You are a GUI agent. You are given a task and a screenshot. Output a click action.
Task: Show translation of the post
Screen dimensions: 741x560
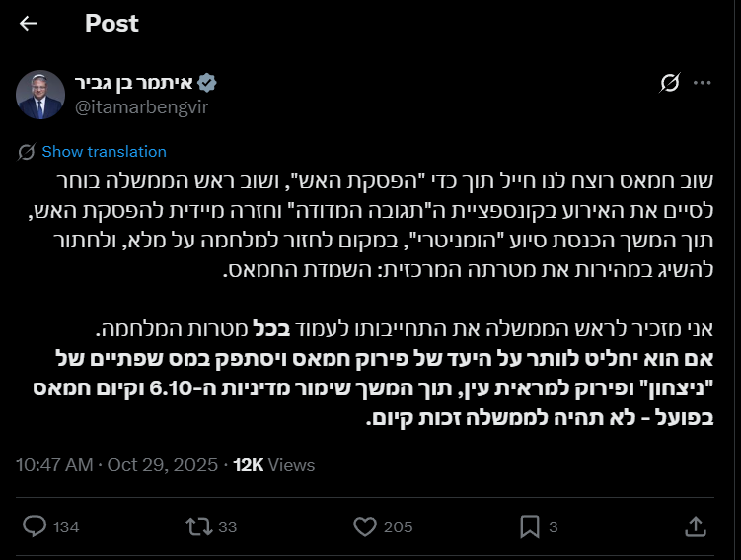pyautogui.click(x=104, y=152)
